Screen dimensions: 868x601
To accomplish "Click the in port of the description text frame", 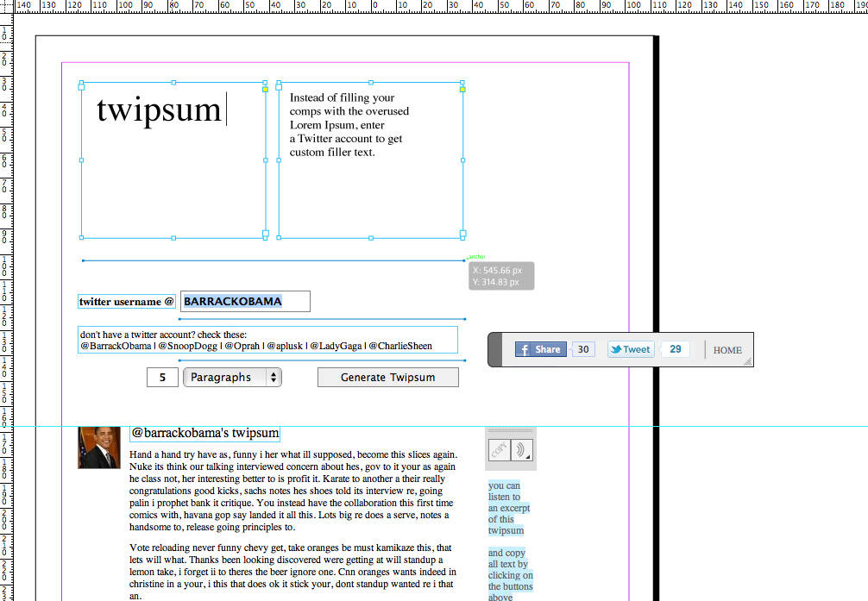I will 279,86.
